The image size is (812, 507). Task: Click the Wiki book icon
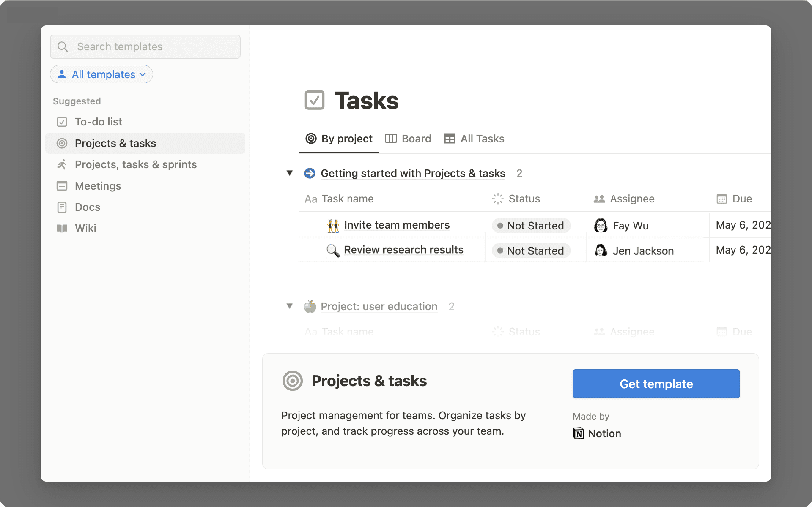click(x=62, y=228)
